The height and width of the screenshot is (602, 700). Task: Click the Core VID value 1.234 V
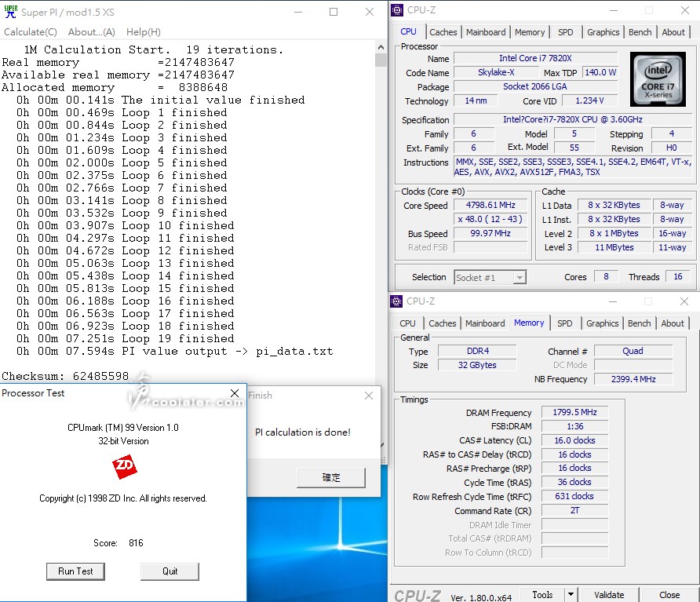(589, 101)
